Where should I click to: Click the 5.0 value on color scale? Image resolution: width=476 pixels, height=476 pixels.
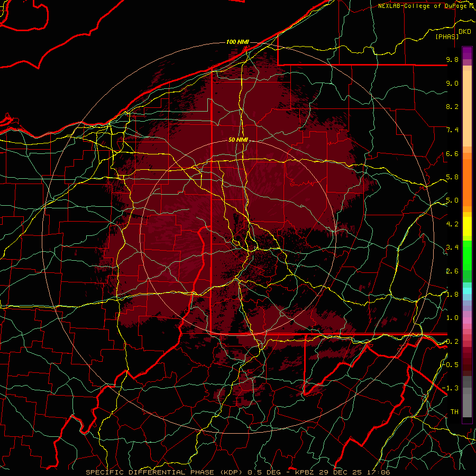[x=452, y=200]
